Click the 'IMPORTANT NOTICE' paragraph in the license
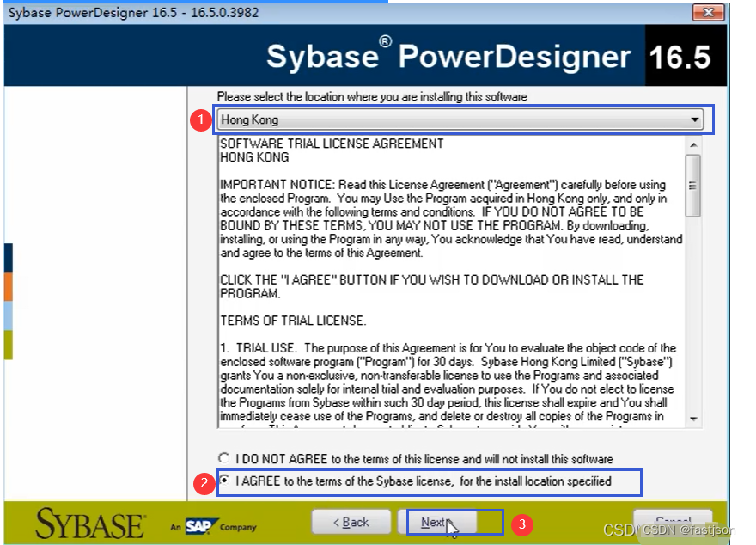The image size is (756, 545). [x=451, y=218]
